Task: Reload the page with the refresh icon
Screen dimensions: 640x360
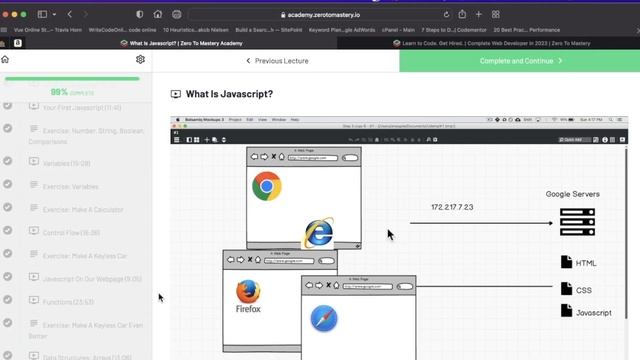Action: (447, 15)
